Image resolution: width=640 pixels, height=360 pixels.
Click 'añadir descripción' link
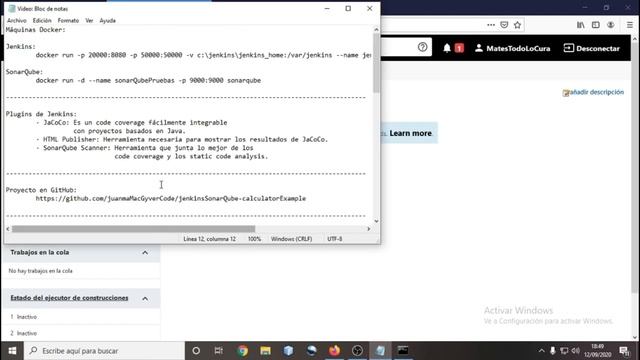coord(593,92)
